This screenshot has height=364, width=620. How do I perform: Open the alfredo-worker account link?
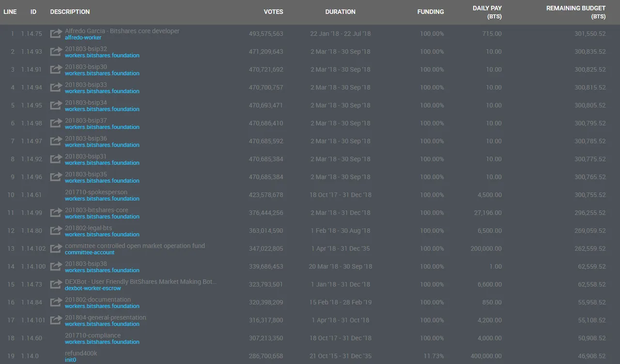pos(83,38)
